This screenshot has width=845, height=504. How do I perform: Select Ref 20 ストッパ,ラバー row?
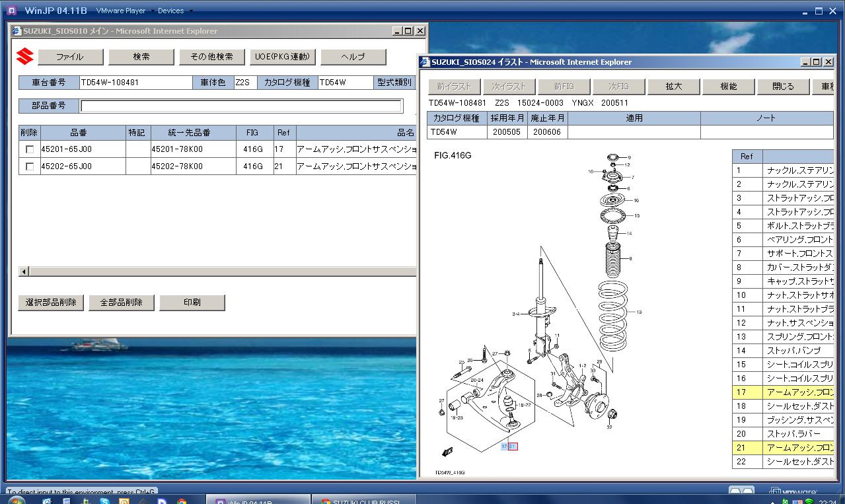[x=783, y=434]
